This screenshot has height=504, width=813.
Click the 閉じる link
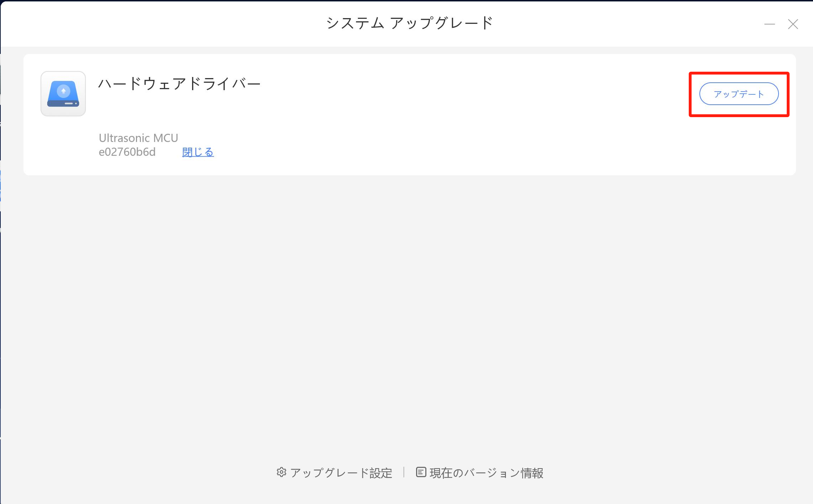click(x=198, y=152)
